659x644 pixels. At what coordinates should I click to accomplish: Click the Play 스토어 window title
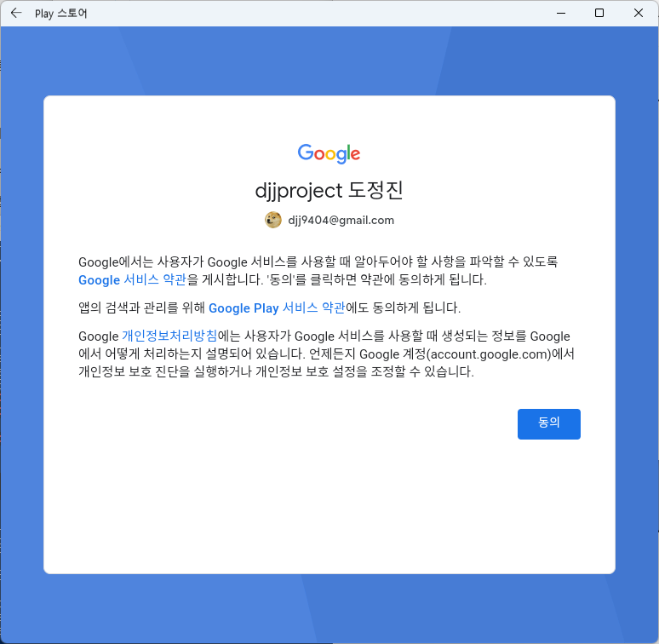[61, 14]
